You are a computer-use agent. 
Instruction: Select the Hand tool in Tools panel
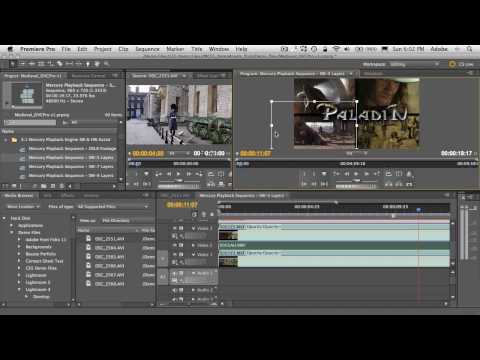[x=97, y=63]
